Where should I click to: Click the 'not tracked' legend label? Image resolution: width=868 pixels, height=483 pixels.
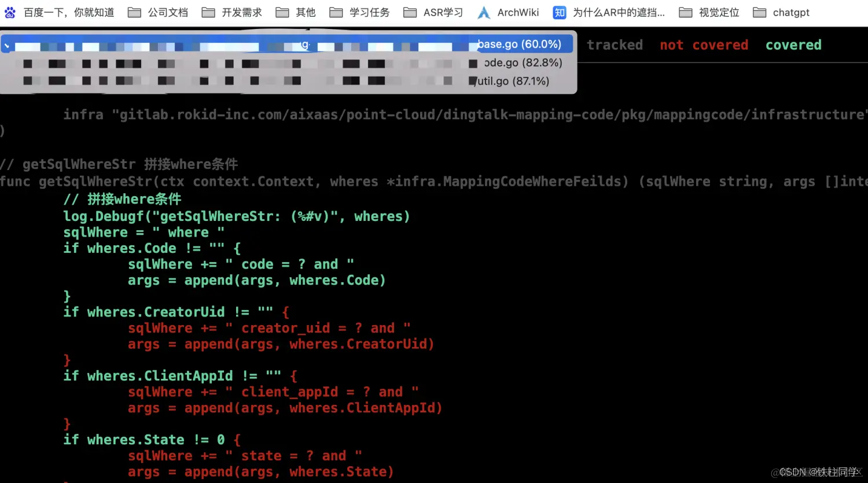(615, 45)
